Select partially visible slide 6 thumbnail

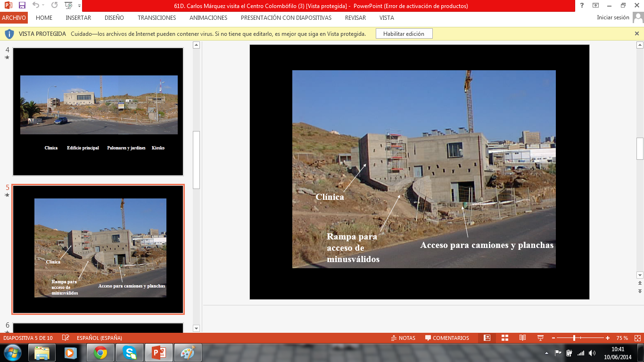point(98,328)
